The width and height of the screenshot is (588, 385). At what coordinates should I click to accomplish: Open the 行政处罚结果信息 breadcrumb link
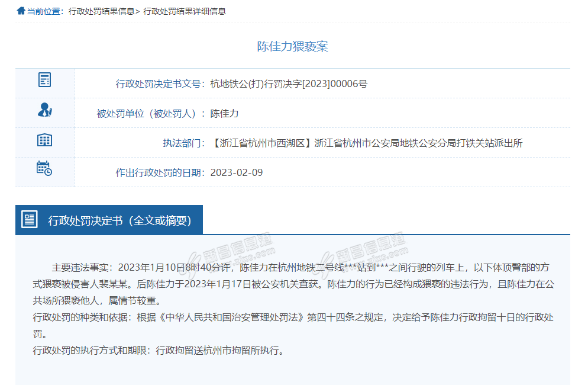pos(101,11)
